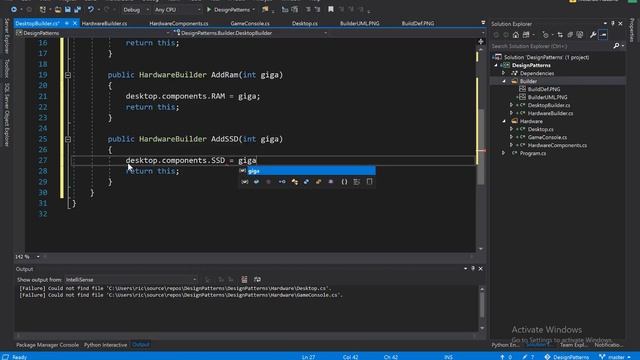
Task: Toggle the orange class filter in IntelliSense
Action: [x=318, y=182]
